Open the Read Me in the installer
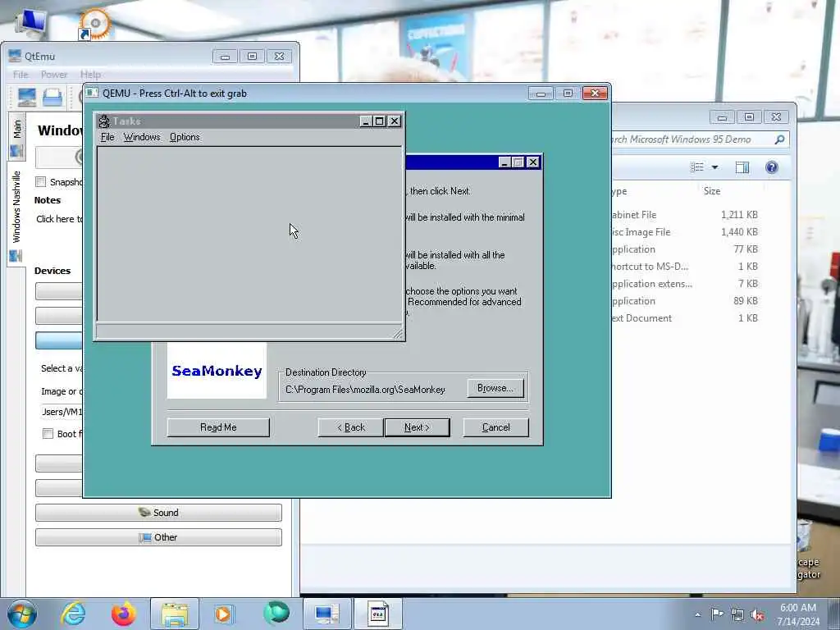The height and width of the screenshot is (630, 840). (x=218, y=427)
